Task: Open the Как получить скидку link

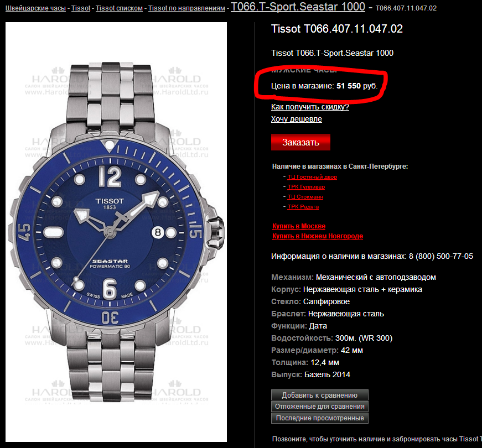Action: click(x=310, y=107)
